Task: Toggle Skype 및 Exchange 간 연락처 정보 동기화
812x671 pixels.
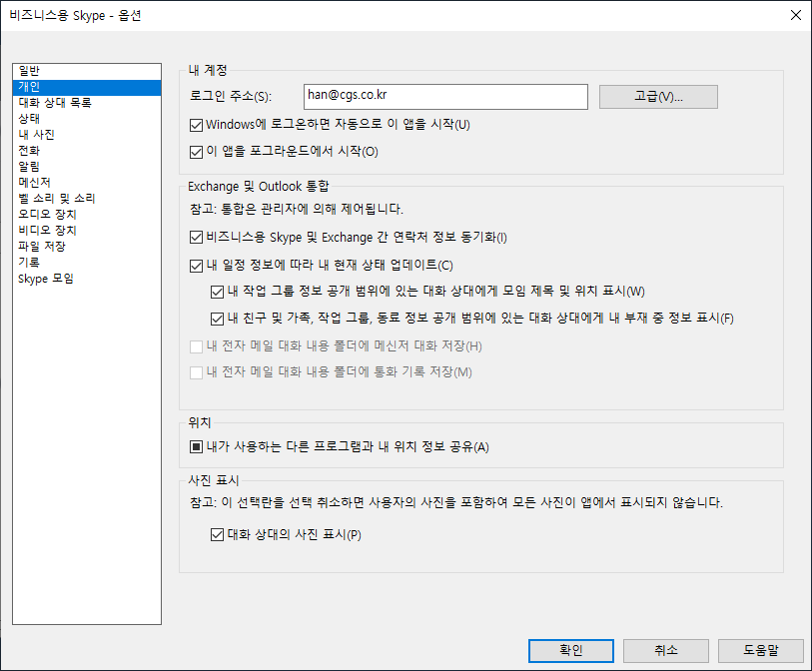Action: [197, 238]
